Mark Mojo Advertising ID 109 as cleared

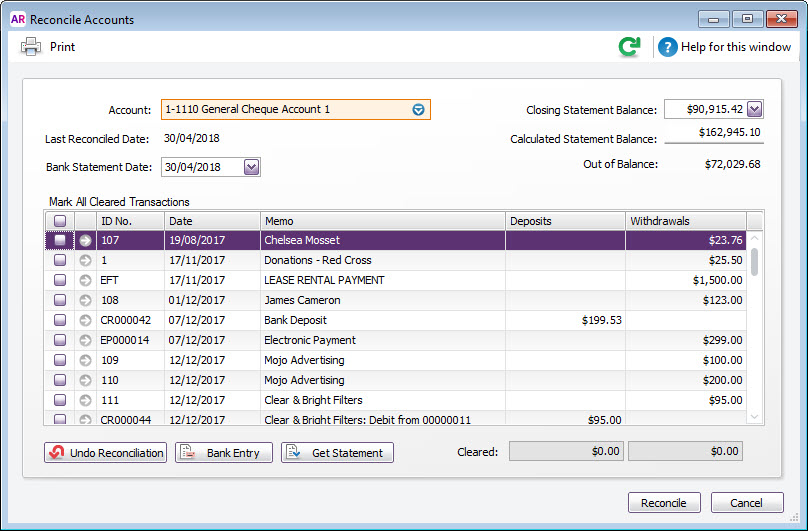click(x=60, y=360)
